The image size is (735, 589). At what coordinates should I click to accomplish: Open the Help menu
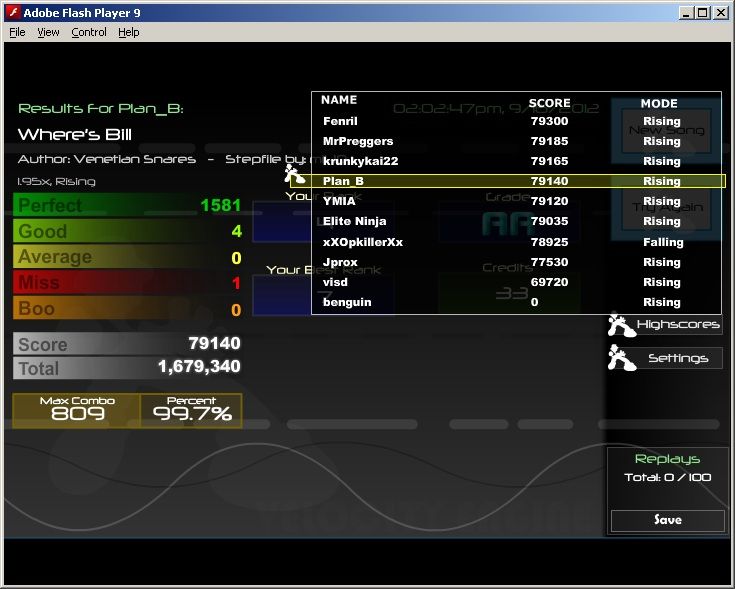(129, 32)
